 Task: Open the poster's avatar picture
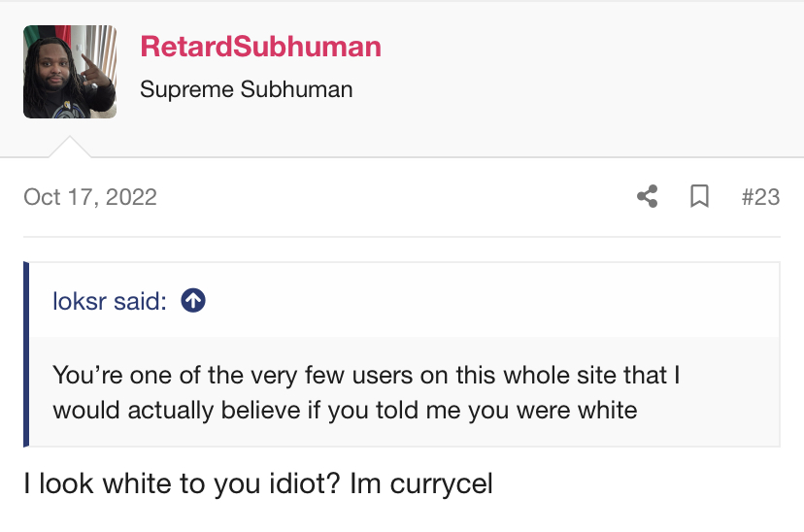point(70,72)
